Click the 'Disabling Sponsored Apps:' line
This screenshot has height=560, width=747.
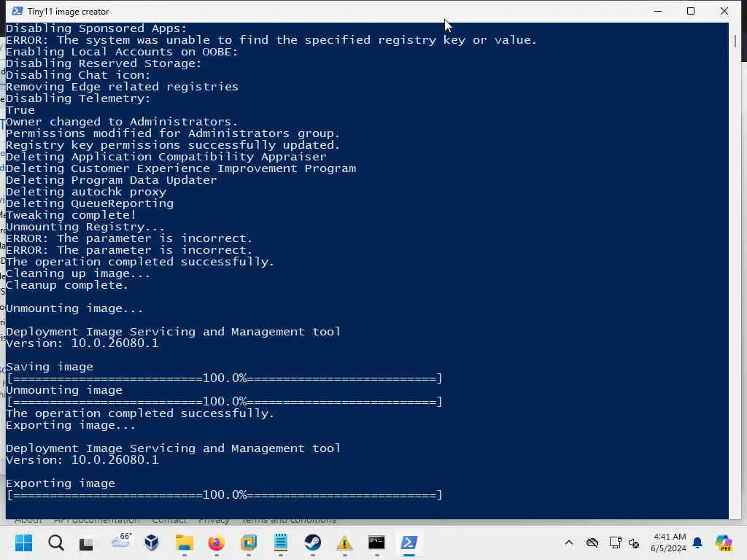click(96, 28)
